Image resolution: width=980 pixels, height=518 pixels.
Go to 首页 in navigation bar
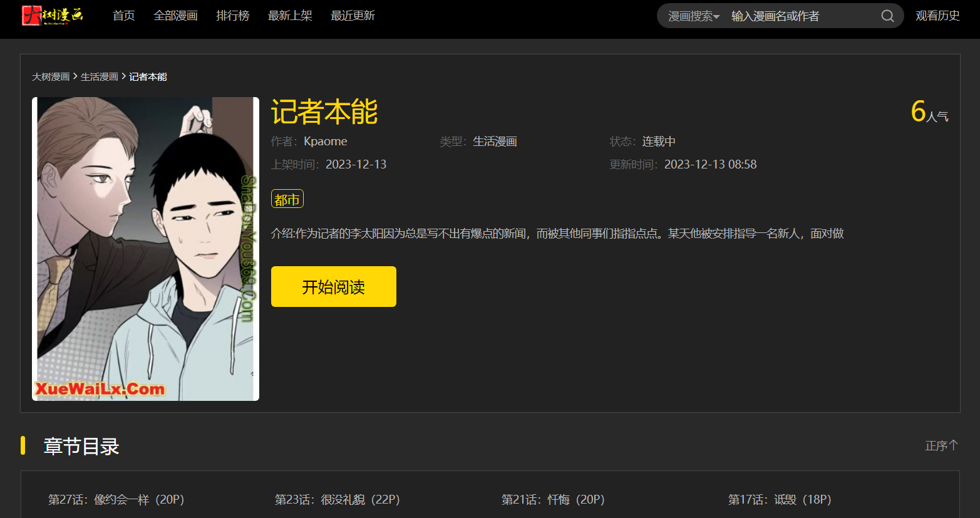(123, 16)
